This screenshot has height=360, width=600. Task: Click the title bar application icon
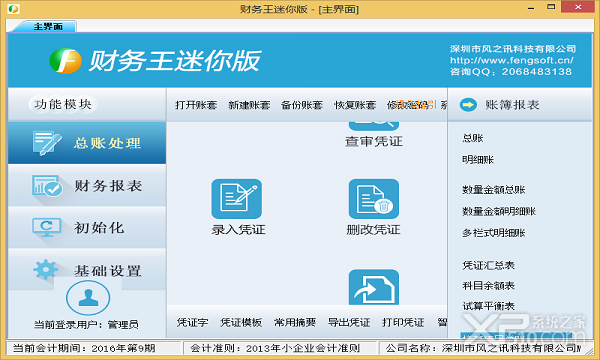13,8
